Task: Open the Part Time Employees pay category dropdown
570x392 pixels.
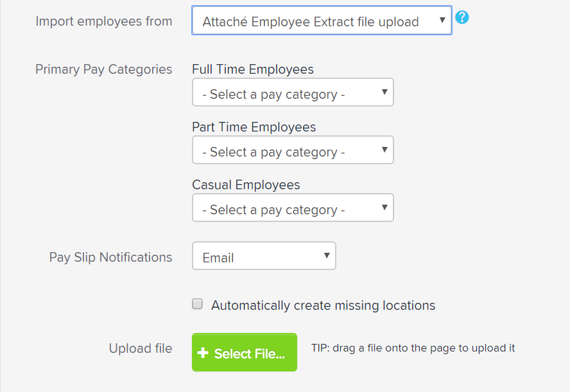Action: point(293,149)
